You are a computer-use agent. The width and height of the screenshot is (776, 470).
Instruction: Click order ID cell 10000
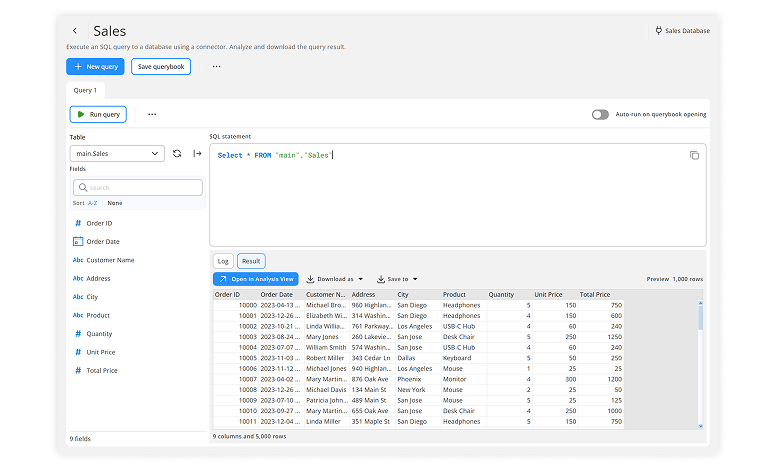236,305
